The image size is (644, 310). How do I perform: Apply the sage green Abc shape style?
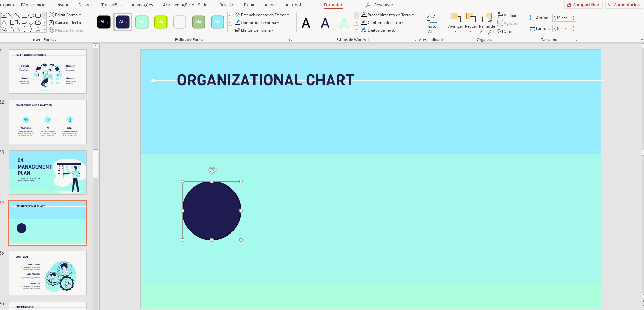[x=199, y=22]
